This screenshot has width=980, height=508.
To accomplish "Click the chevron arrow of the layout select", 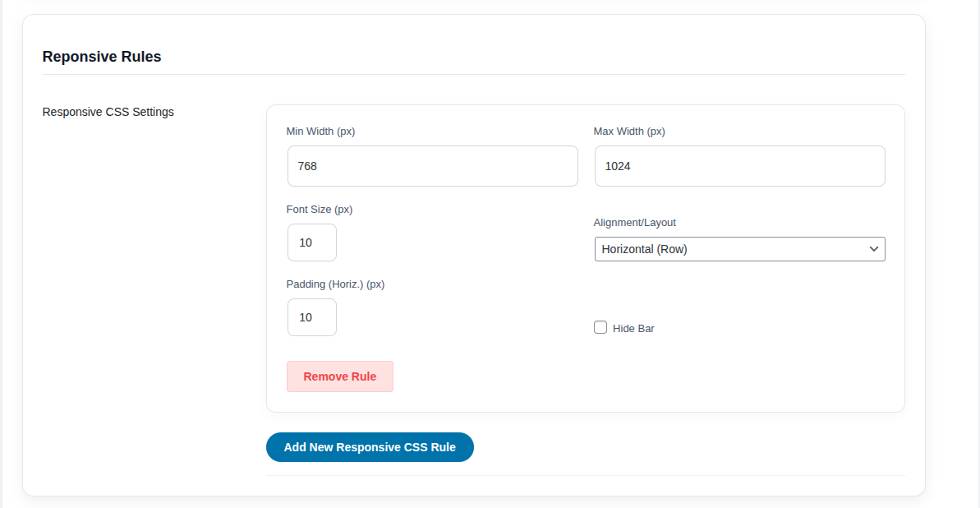I will (873, 249).
